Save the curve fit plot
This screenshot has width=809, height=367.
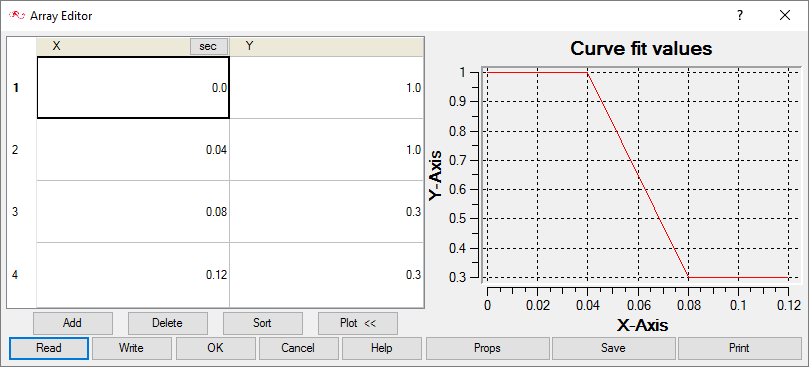[613, 348]
